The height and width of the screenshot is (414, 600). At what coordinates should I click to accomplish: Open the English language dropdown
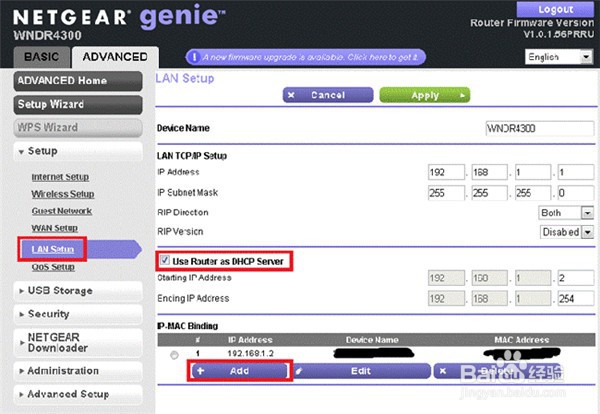[559, 57]
